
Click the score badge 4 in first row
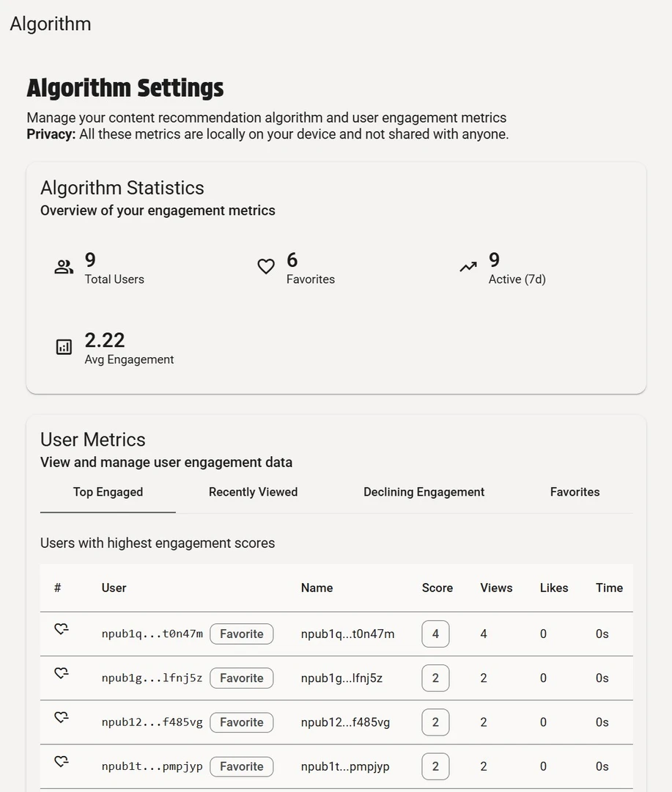click(435, 634)
